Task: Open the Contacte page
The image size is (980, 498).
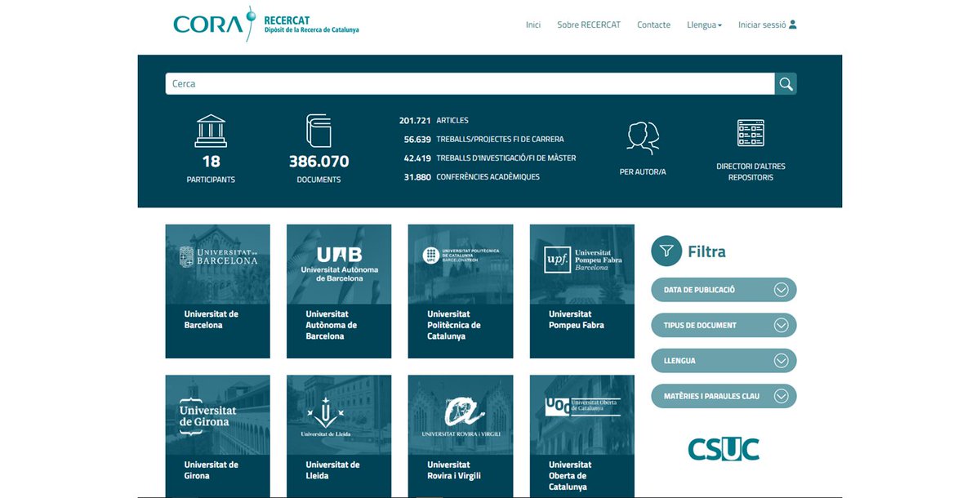Action: 653,24
